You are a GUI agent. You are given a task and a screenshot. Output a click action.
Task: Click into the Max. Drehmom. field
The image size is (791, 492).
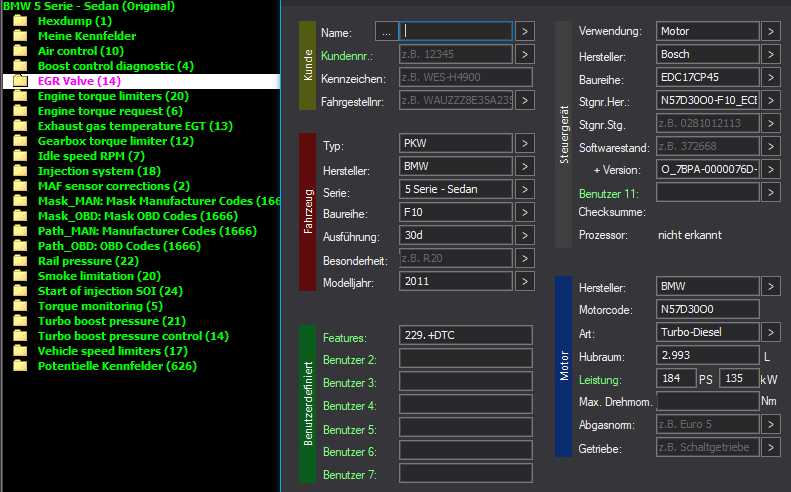[x=708, y=402]
